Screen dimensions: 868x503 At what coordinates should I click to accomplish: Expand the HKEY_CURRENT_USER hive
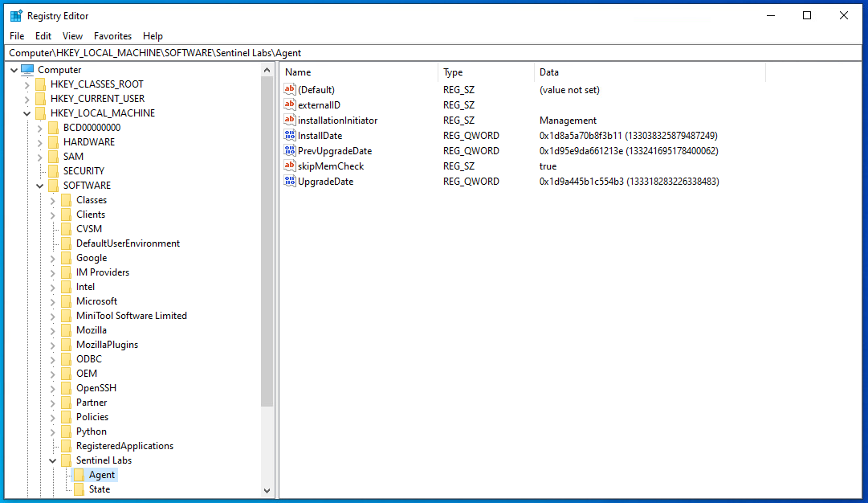point(26,99)
